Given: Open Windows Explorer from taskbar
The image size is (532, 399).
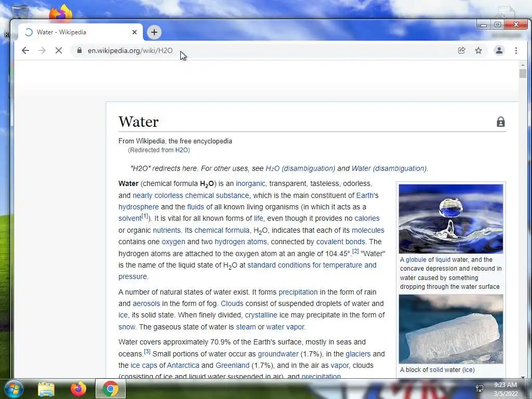Looking at the screenshot, I should [46, 389].
